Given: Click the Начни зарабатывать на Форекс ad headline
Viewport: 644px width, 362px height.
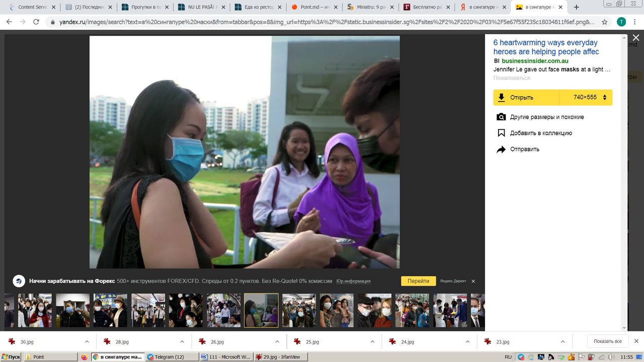Looking at the screenshot, I should pyautogui.click(x=72, y=281).
